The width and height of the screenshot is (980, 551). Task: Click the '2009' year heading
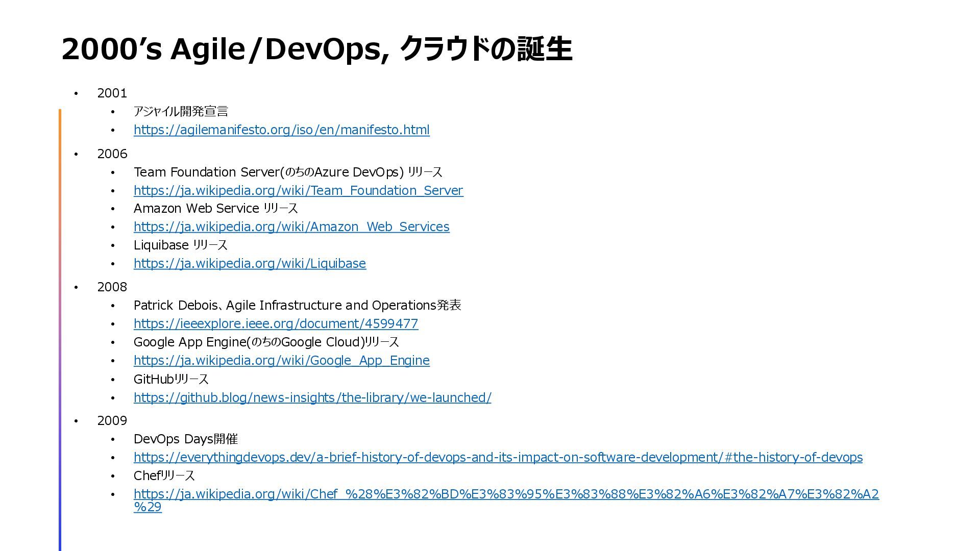pos(112,421)
